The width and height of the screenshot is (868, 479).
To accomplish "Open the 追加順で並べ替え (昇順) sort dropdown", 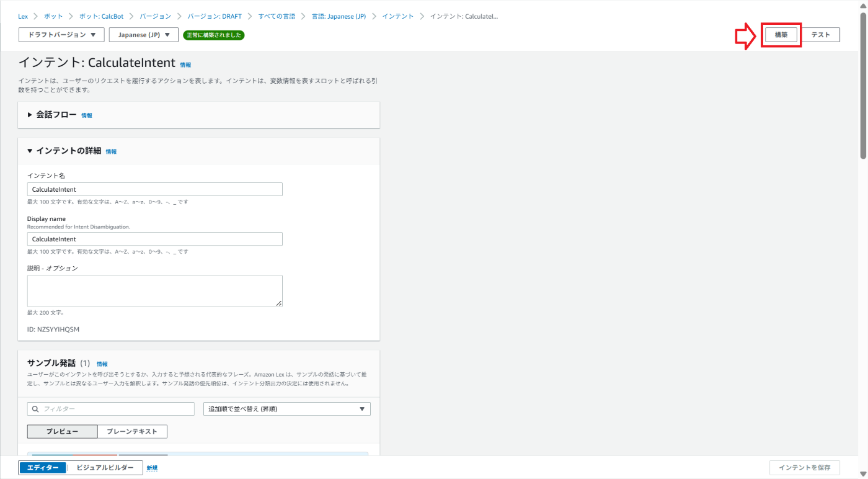I will coord(287,409).
